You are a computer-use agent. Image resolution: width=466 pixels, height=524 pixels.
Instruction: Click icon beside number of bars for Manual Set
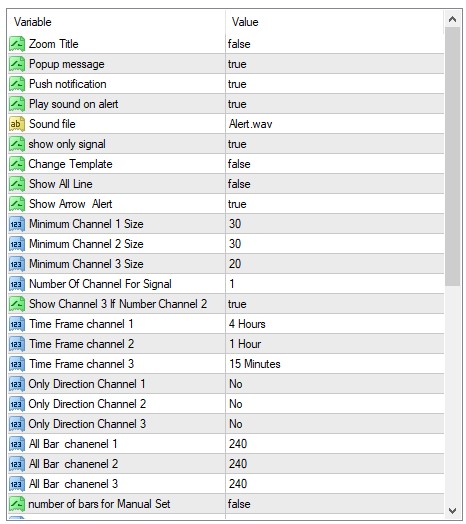tap(17, 504)
